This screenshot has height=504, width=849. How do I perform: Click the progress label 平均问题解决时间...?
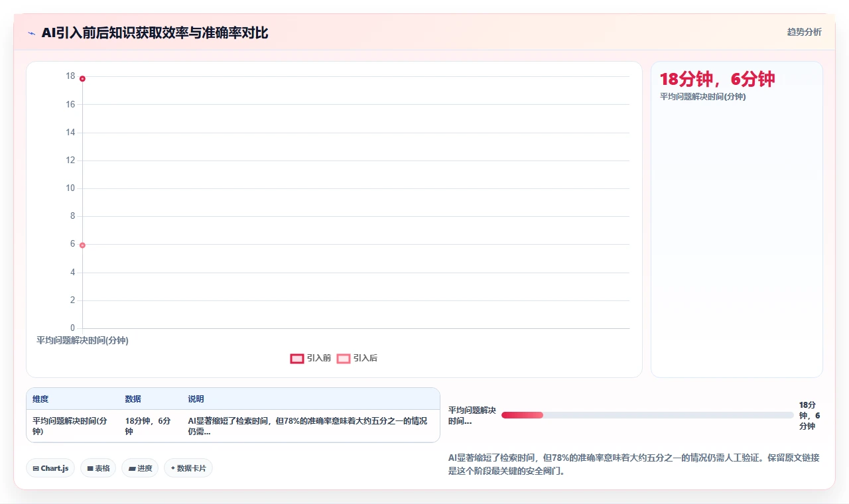(x=472, y=415)
